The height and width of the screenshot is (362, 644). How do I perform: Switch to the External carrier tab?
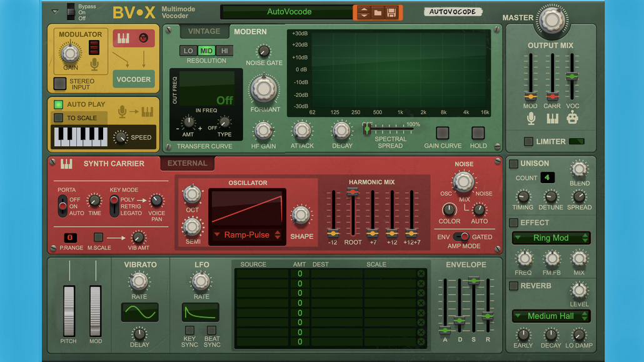(187, 164)
